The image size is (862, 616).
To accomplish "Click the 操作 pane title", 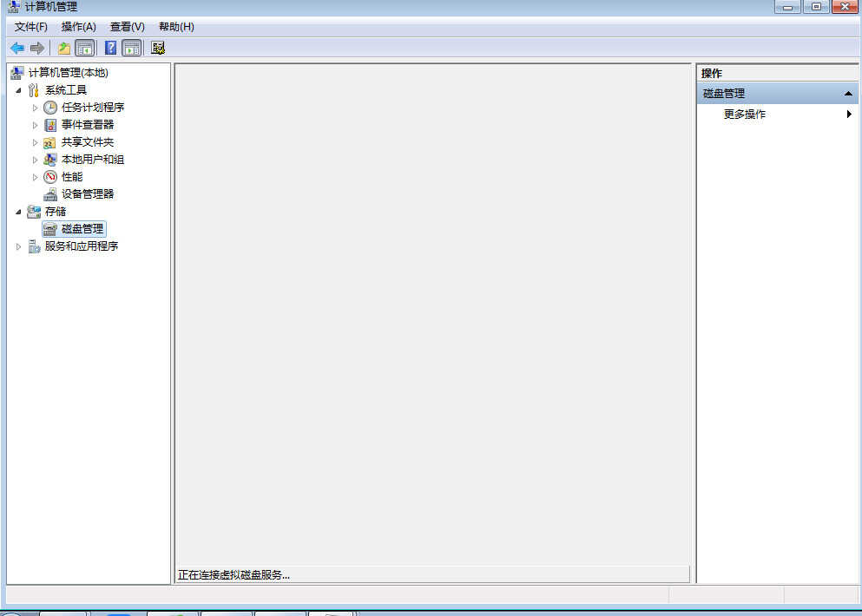I will point(711,74).
